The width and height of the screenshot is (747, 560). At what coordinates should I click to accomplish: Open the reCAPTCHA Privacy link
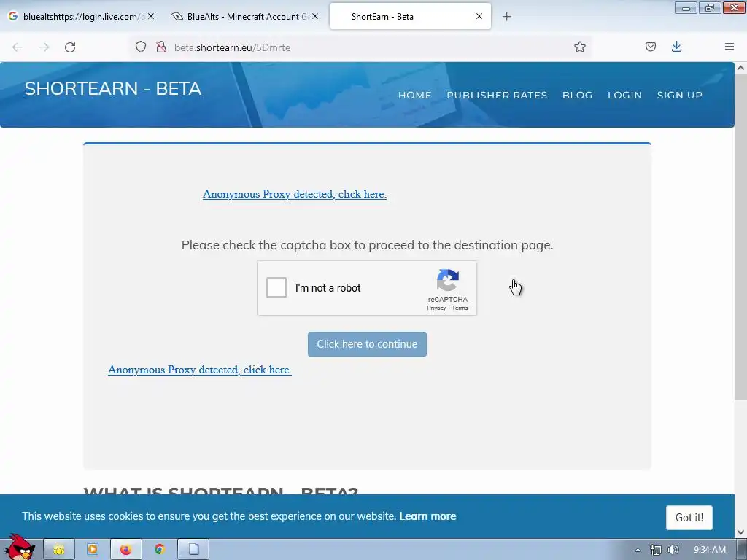436,308
